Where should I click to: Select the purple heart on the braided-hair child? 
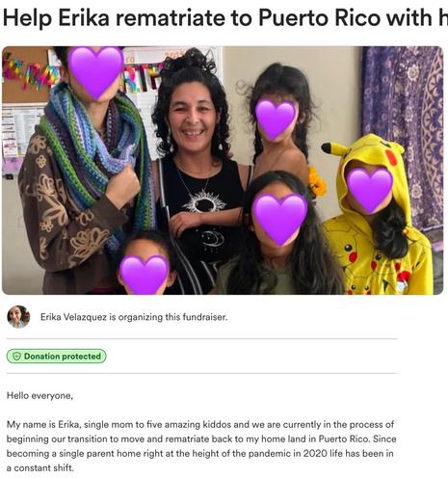[276, 119]
